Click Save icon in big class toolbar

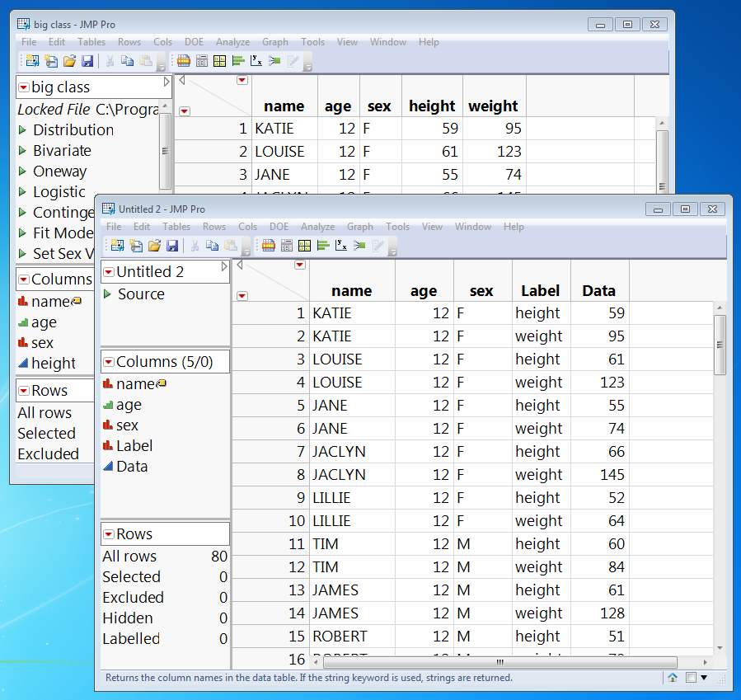[87, 60]
